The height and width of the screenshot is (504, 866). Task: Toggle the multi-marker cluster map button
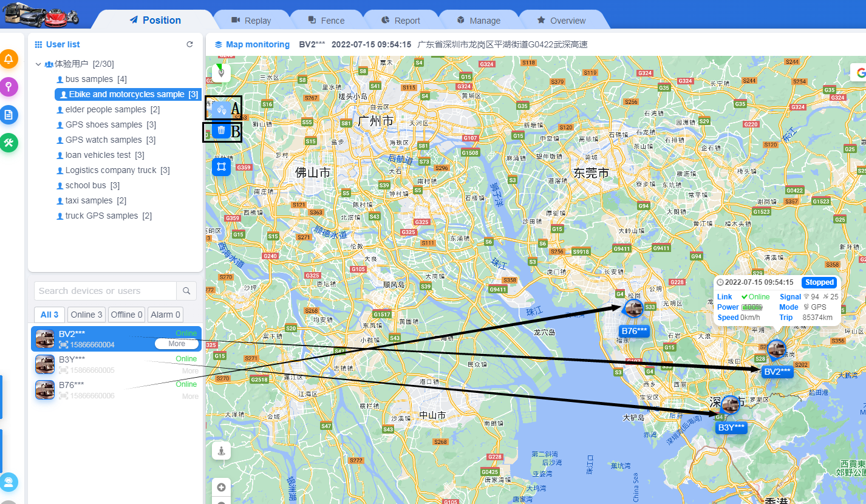pyautogui.click(x=221, y=111)
